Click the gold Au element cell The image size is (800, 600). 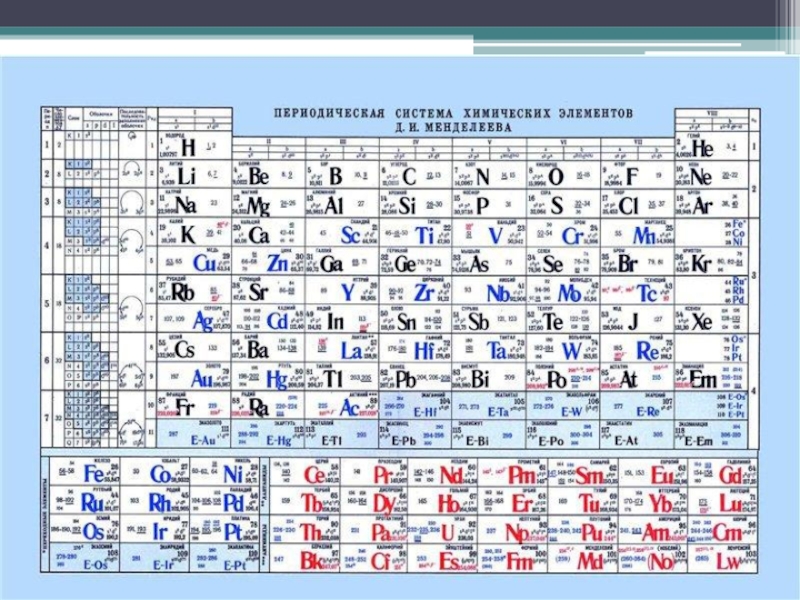[204, 380]
